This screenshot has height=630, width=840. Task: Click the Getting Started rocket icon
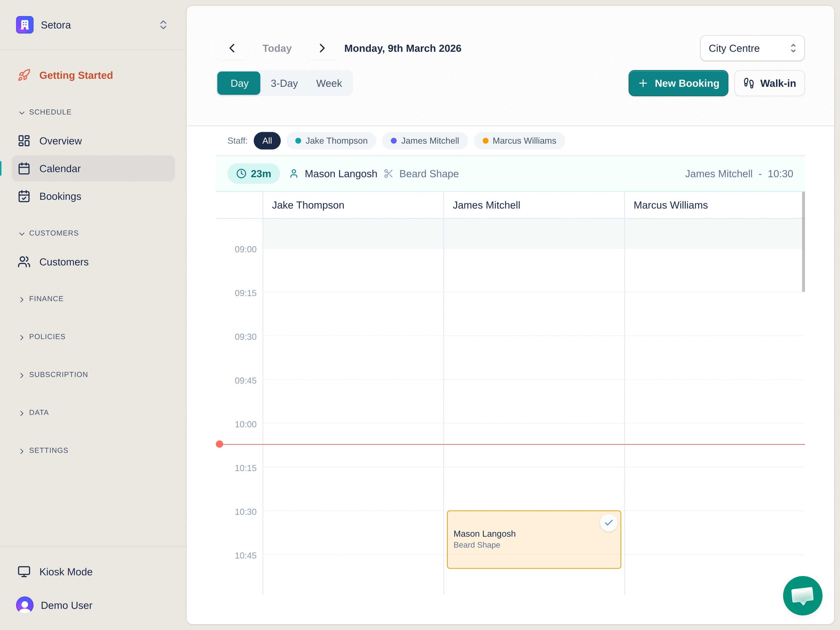(24, 75)
